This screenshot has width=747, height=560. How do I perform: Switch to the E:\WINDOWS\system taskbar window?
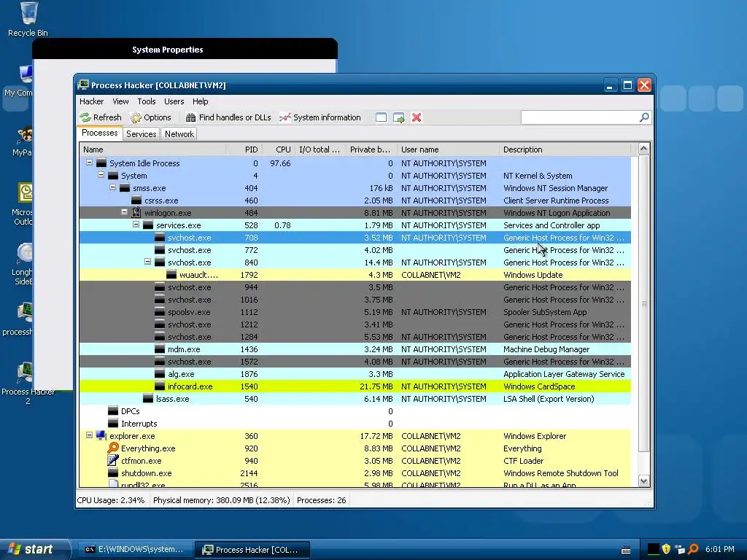click(x=134, y=550)
